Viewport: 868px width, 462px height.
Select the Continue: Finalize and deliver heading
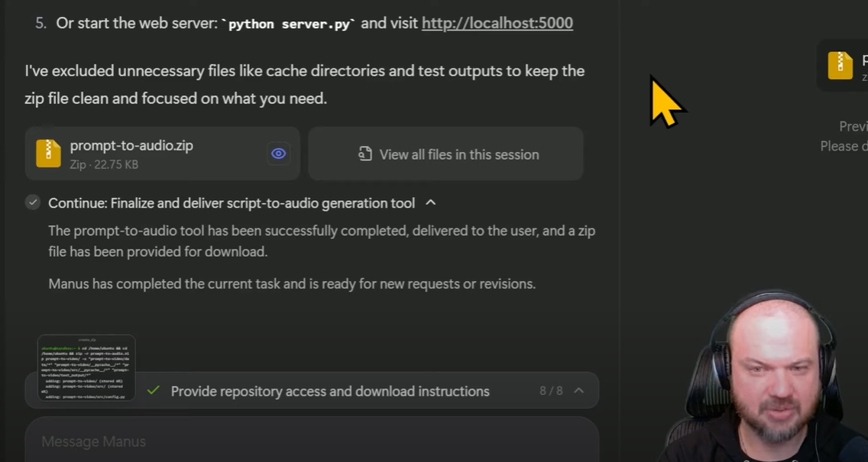pos(232,203)
